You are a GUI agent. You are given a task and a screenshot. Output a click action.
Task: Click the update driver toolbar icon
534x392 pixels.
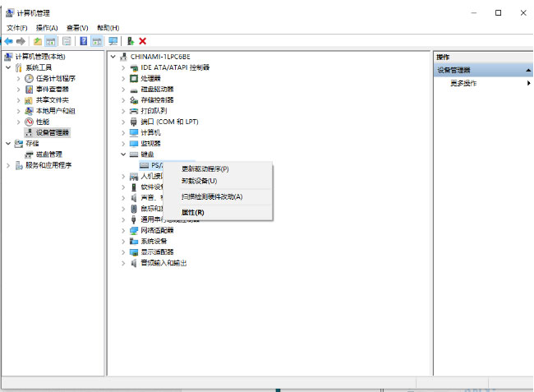[131, 41]
